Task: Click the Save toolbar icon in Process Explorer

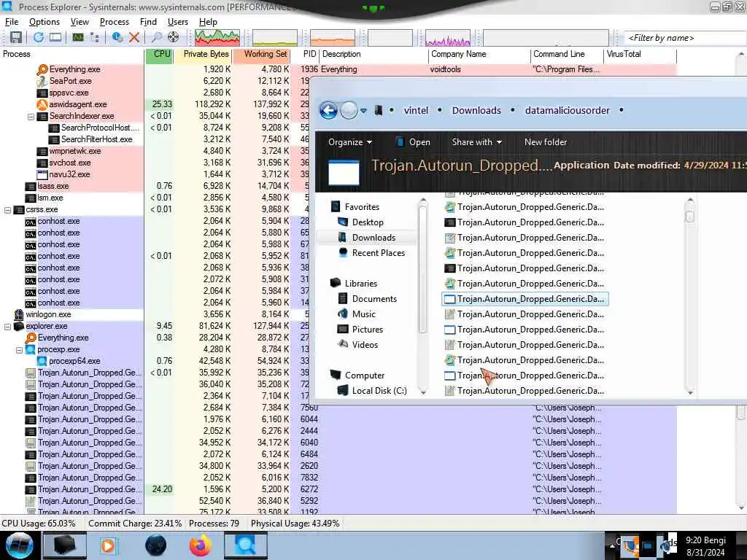Action: 16,38
